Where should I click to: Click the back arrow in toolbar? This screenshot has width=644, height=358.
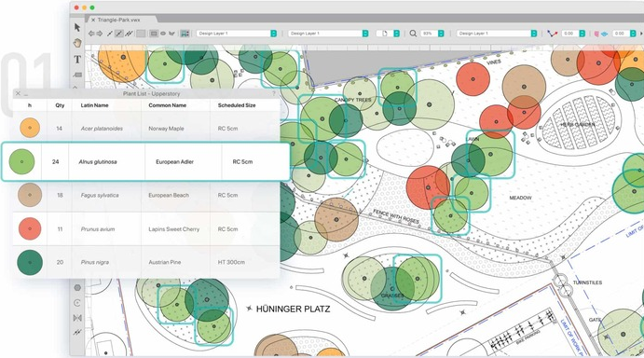tap(91, 34)
